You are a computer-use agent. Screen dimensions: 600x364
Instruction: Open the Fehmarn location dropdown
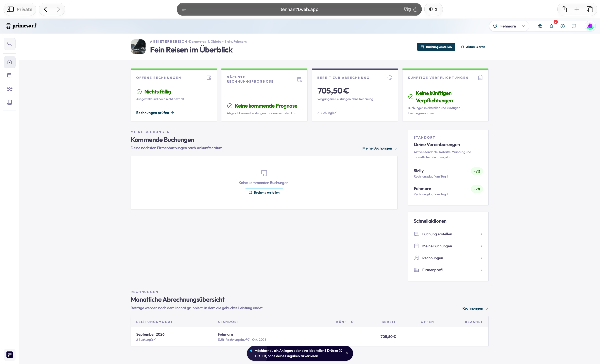click(x=509, y=26)
